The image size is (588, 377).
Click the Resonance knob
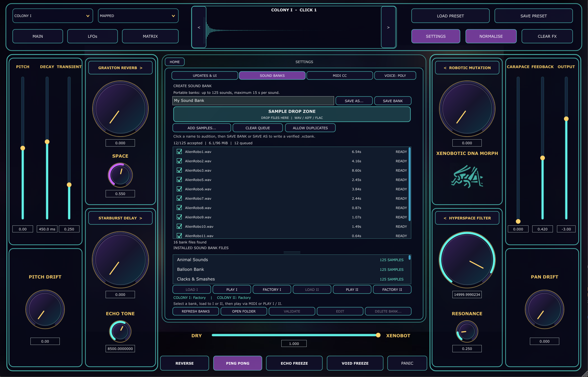click(467, 331)
